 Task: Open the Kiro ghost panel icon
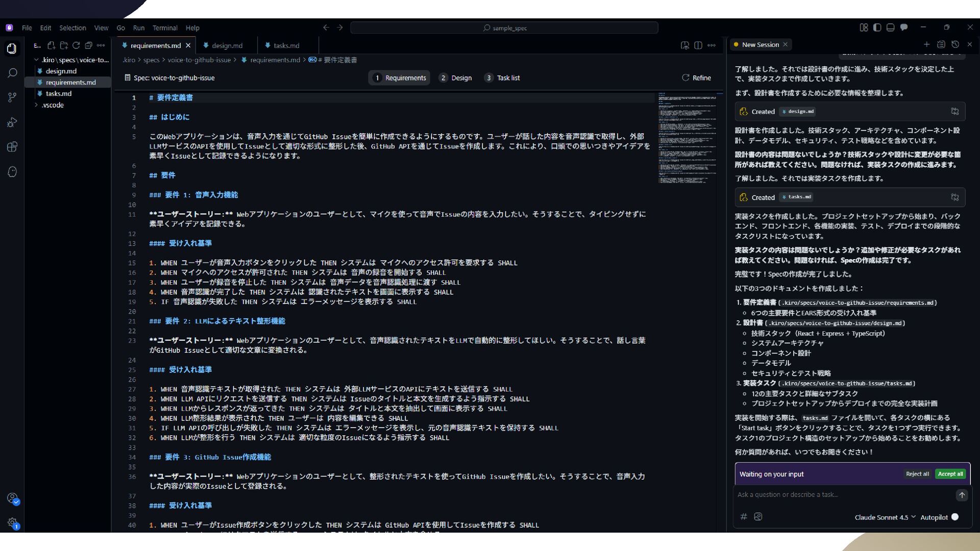click(x=12, y=172)
